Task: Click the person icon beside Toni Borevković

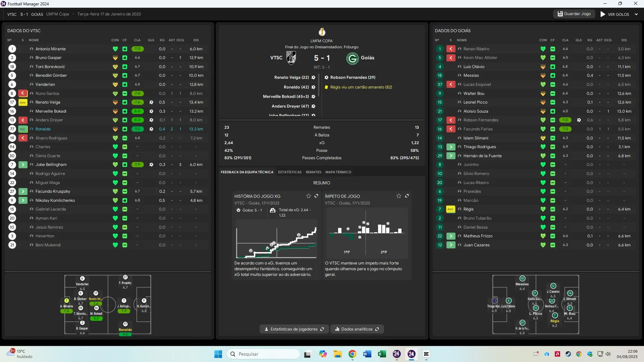Action: point(32,67)
